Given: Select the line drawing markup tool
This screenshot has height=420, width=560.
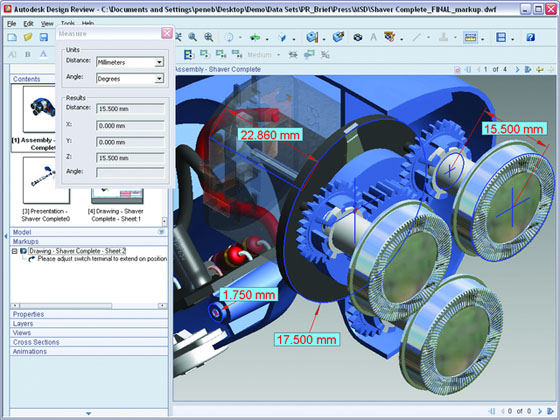Looking at the screenshot, I should point(416,37).
